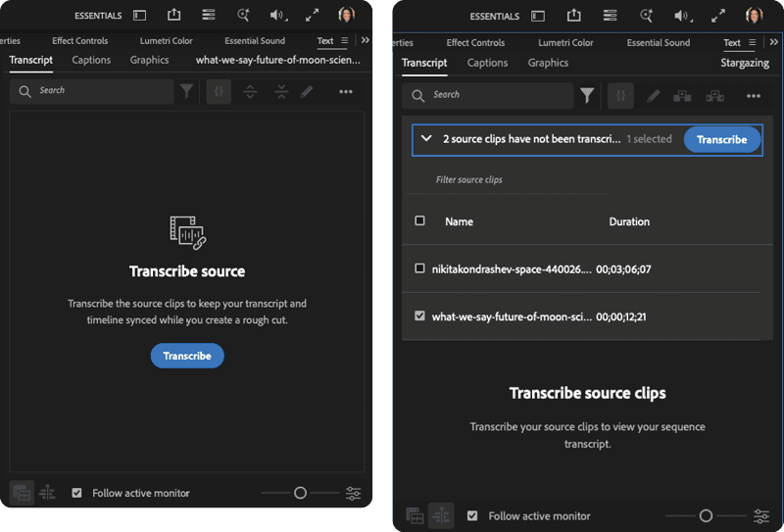Click the pencil edit icon in right panel

click(653, 95)
